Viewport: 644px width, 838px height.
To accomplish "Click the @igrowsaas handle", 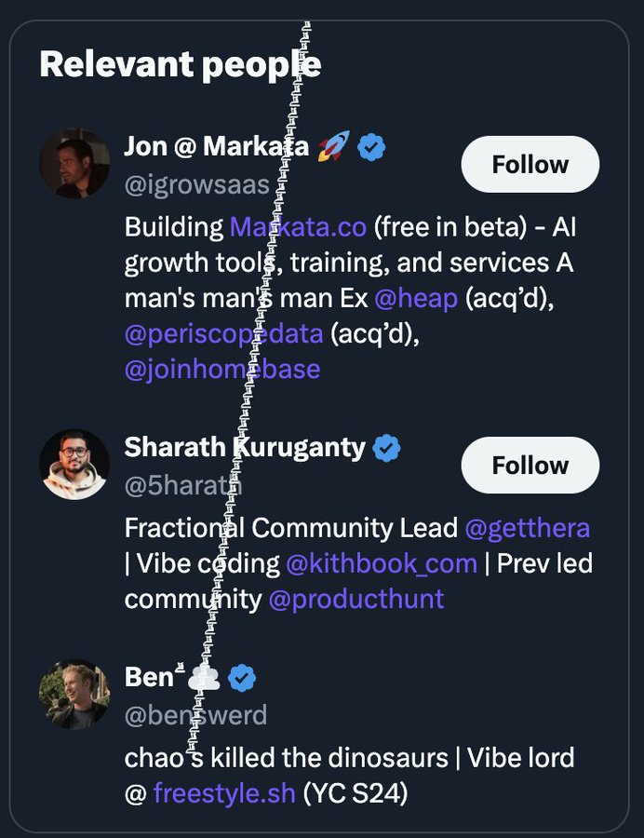I will tap(196, 184).
